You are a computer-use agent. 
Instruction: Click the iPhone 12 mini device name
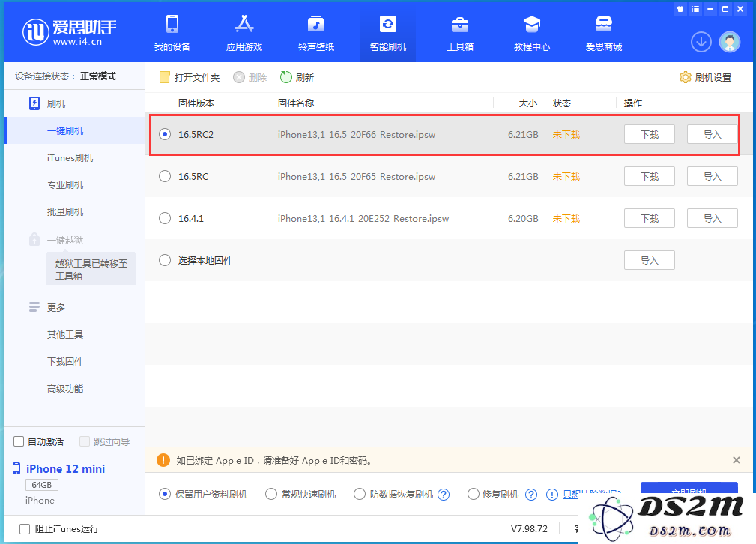(66, 468)
